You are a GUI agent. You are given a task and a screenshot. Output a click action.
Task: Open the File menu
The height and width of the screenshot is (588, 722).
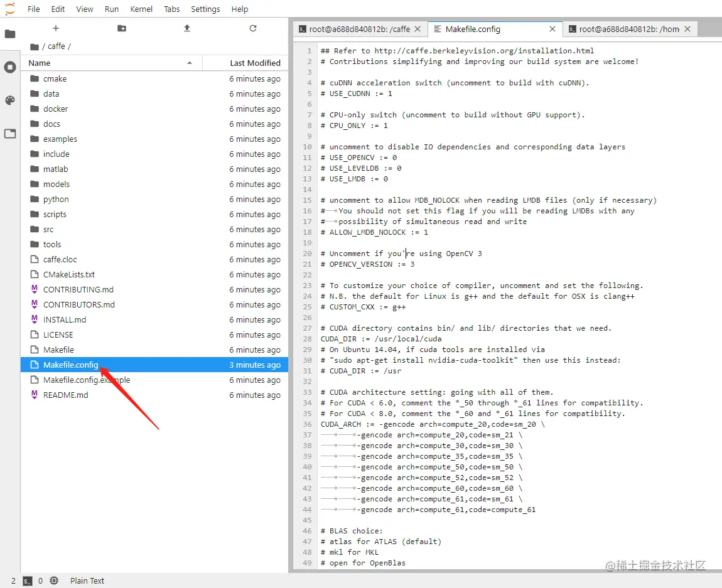tap(34, 9)
